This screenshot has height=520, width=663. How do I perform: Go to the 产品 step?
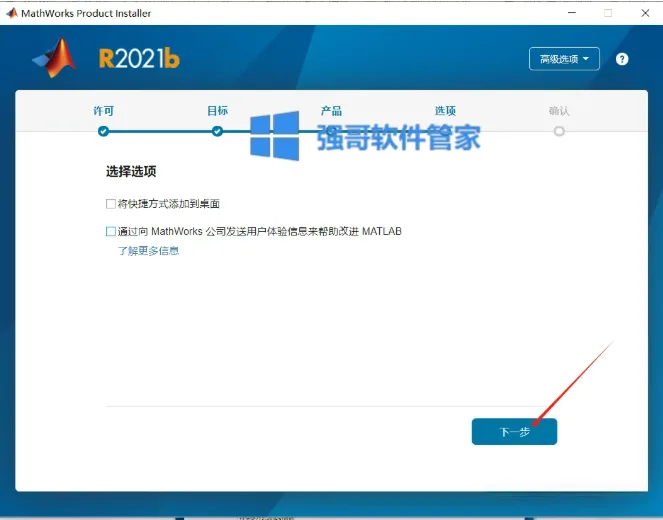click(x=331, y=111)
